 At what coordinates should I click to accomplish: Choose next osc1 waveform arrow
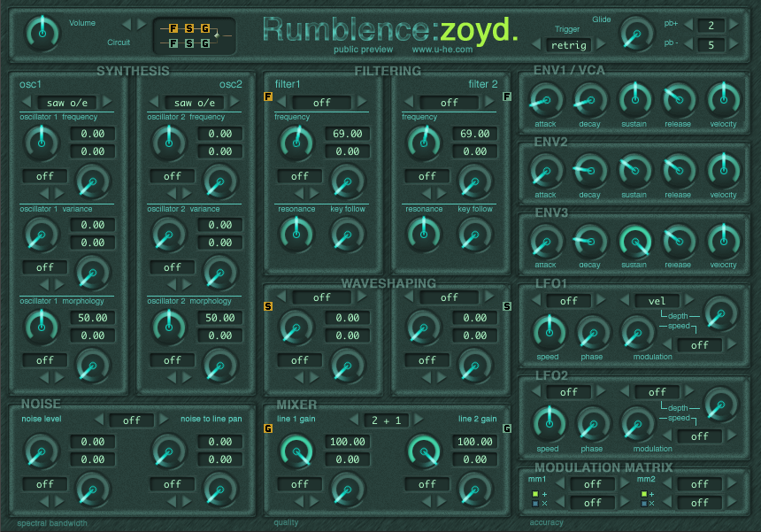107,102
